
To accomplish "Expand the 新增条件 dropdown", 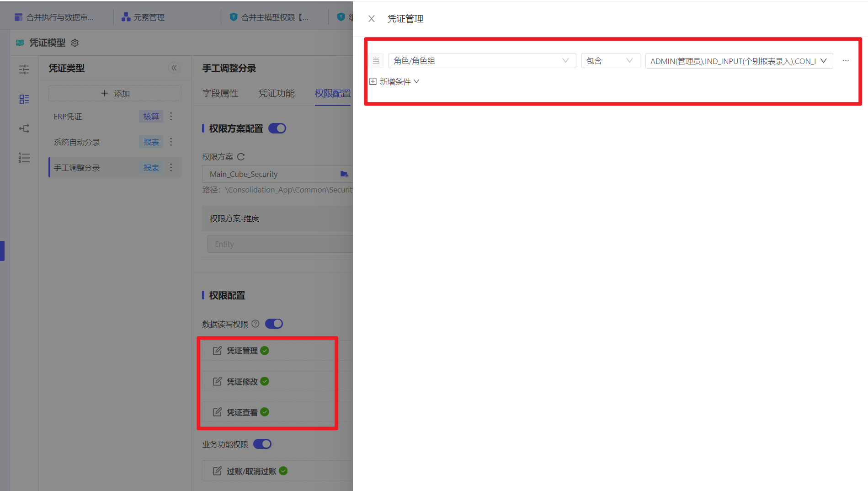I will (x=394, y=81).
